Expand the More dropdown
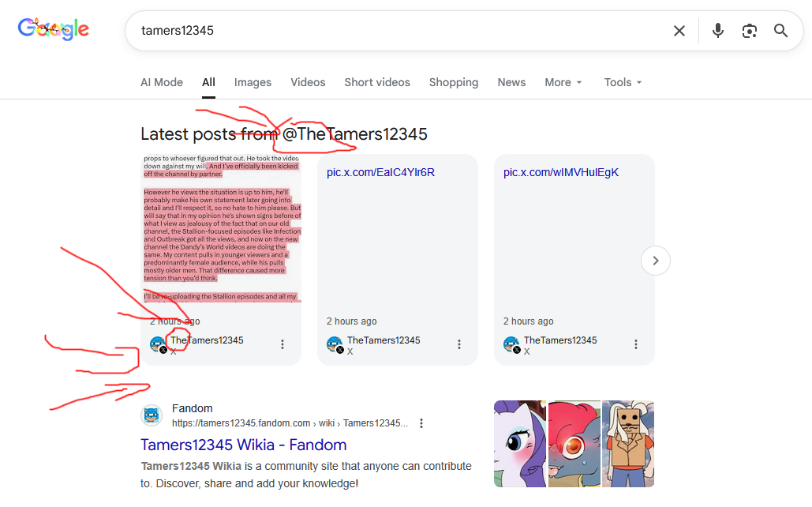The image size is (812, 507). click(x=563, y=82)
